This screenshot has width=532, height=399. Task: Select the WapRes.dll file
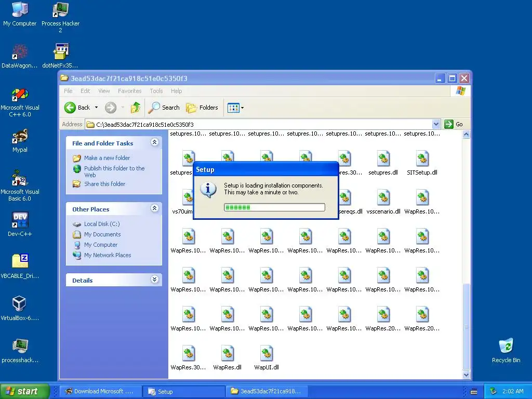[x=228, y=357]
